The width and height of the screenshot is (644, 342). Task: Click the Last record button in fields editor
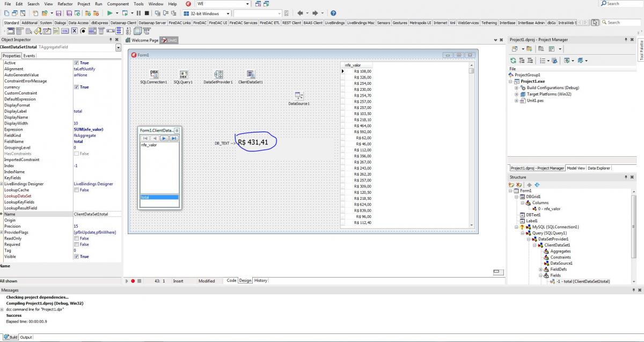pos(174,138)
